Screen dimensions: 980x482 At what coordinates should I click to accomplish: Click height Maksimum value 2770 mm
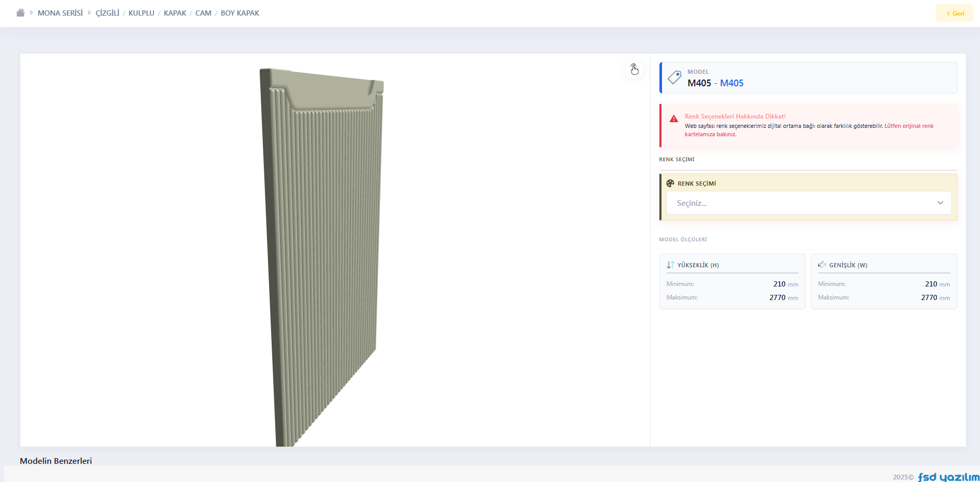[784, 297]
